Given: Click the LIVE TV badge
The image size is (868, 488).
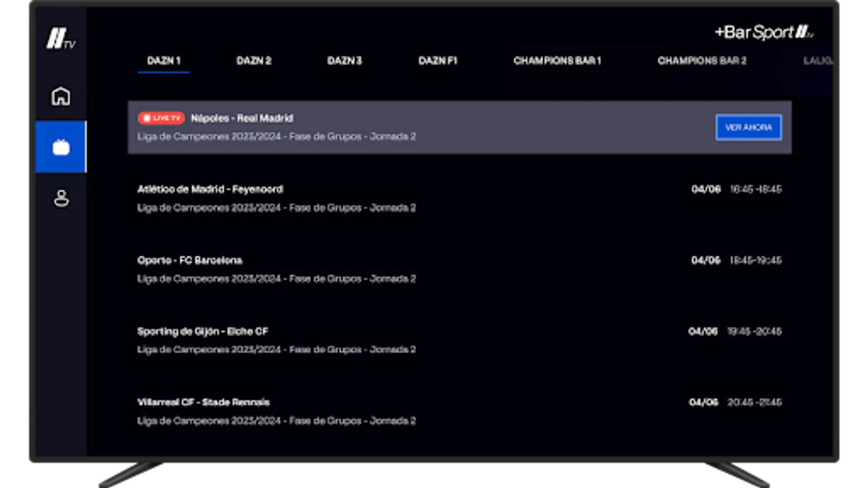Looking at the screenshot, I should 161,118.
